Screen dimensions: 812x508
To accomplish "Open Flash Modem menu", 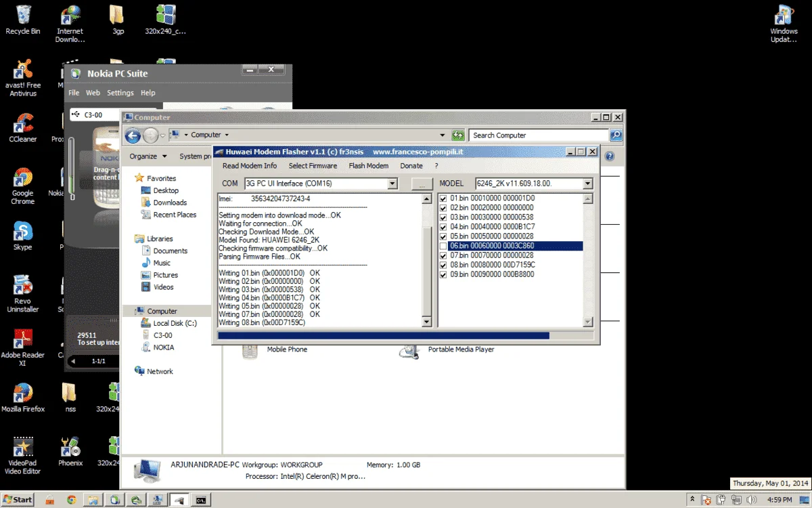I will [369, 166].
